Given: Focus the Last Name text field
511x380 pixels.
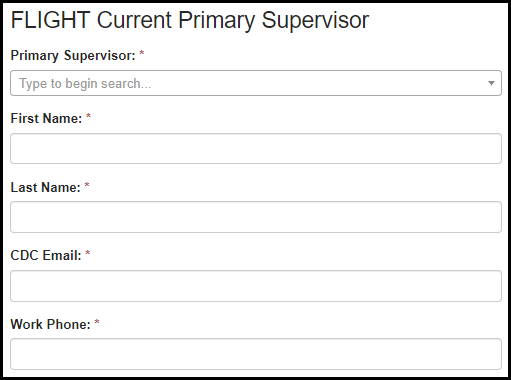Looking at the screenshot, I should pyautogui.click(x=256, y=217).
